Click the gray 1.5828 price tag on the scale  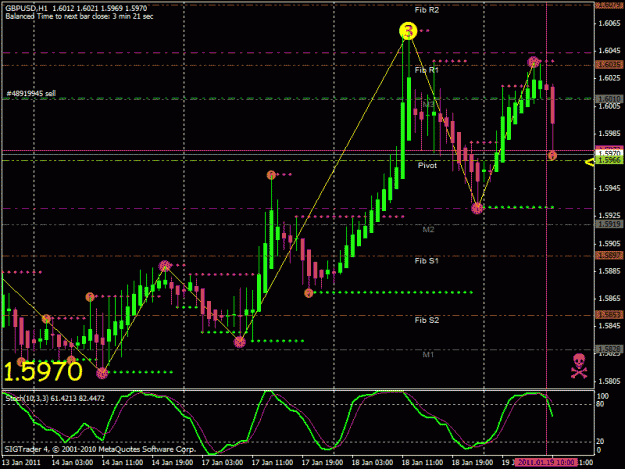point(609,349)
